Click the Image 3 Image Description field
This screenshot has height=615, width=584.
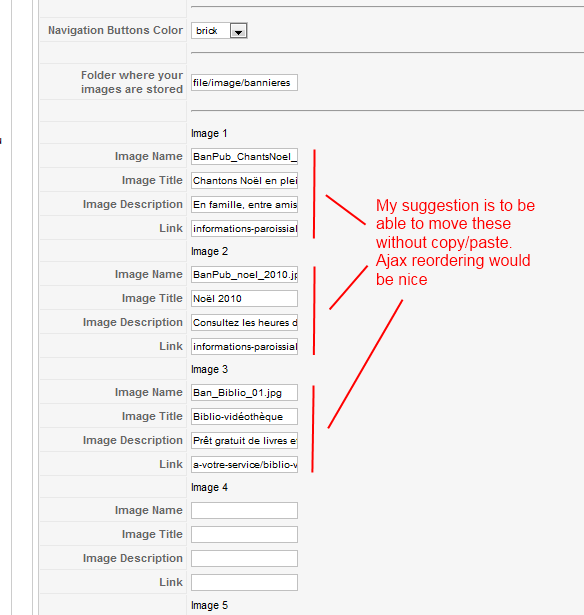pyautogui.click(x=244, y=440)
